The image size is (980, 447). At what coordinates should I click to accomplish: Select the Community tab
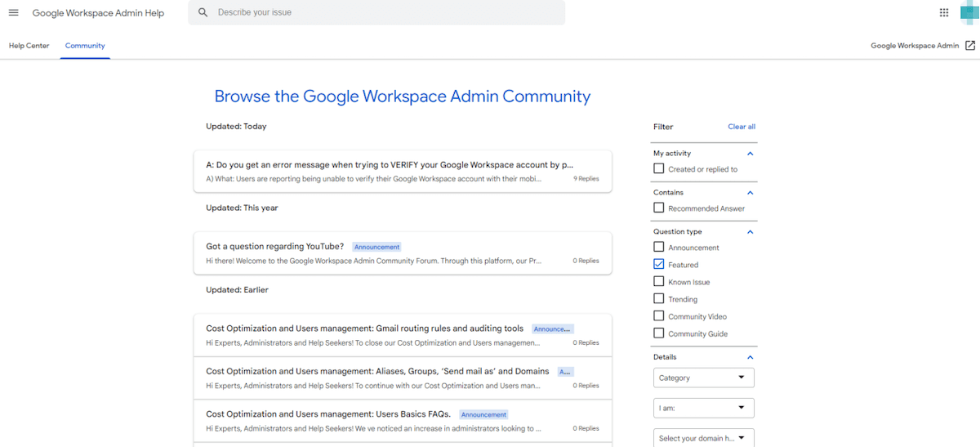click(x=85, y=46)
